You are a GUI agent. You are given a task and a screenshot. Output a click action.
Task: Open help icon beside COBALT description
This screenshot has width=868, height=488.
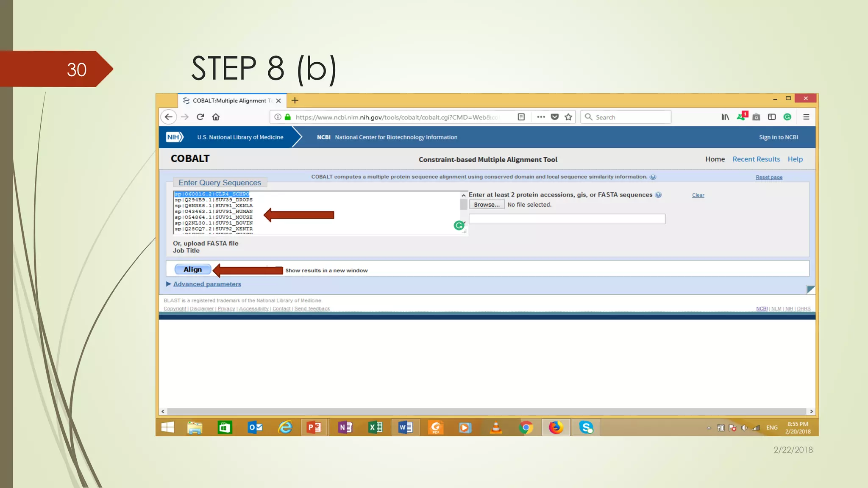(653, 177)
